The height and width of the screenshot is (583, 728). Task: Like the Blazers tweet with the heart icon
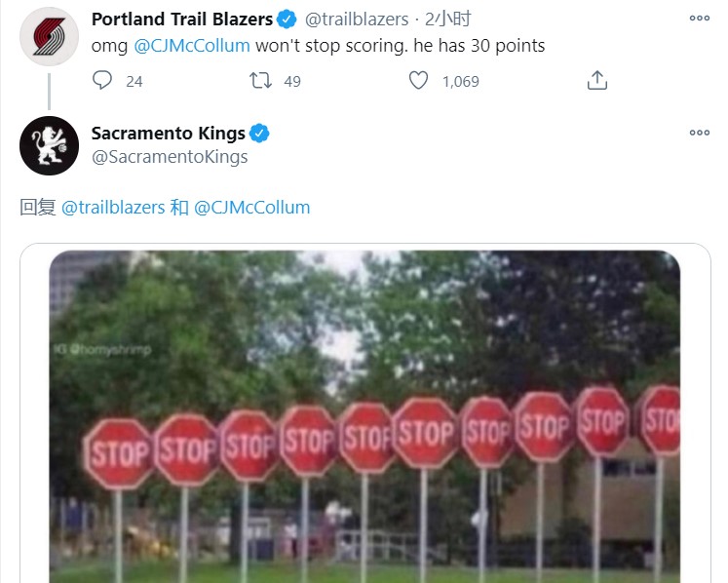(418, 81)
